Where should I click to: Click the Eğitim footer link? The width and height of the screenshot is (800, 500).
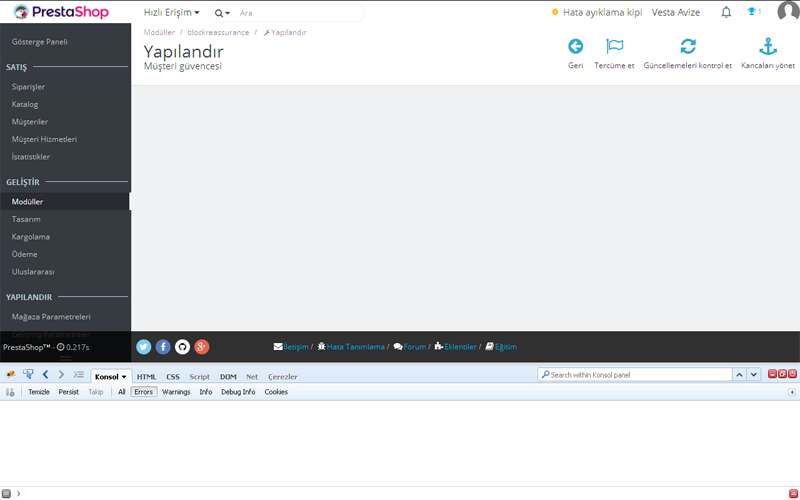coord(501,347)
